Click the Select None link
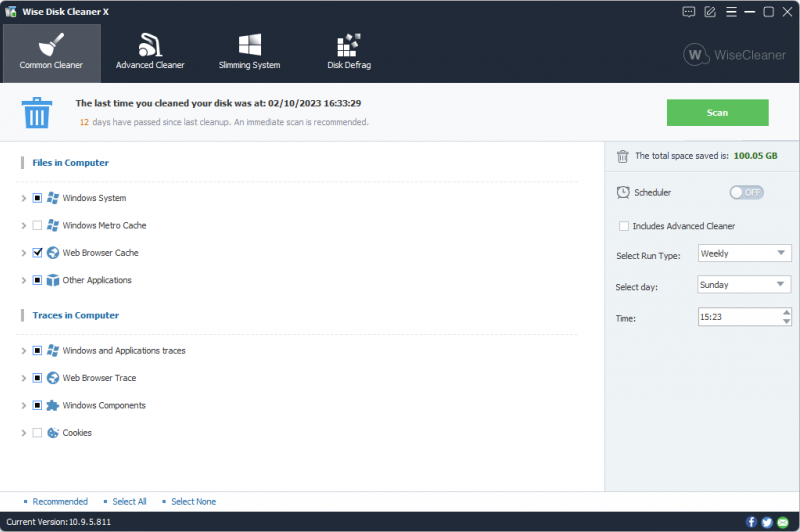800x532 pixels. click(x=193, y=502)
